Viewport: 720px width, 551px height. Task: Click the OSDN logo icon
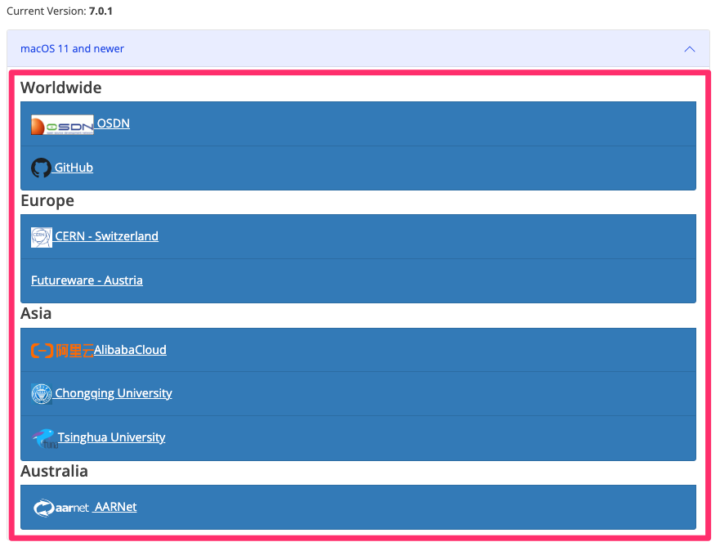pos(62,125)
